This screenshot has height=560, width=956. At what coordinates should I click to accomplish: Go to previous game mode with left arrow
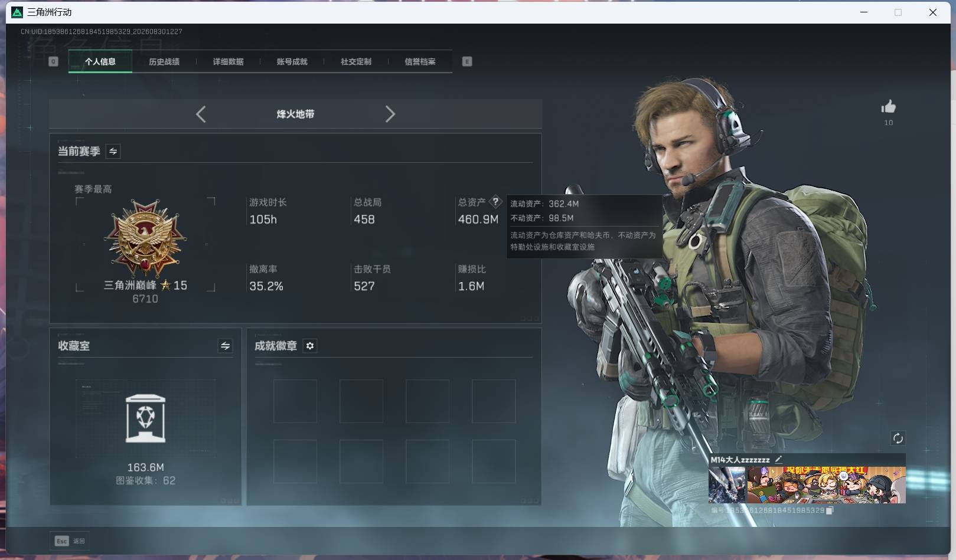point(201,114)
